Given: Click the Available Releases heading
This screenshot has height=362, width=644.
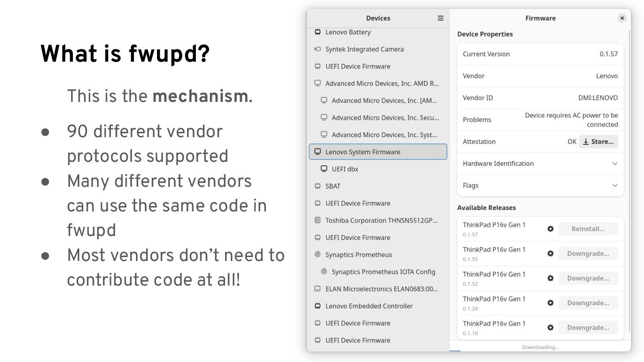Looking at the screenshot, I should click(x=487, y=208).
